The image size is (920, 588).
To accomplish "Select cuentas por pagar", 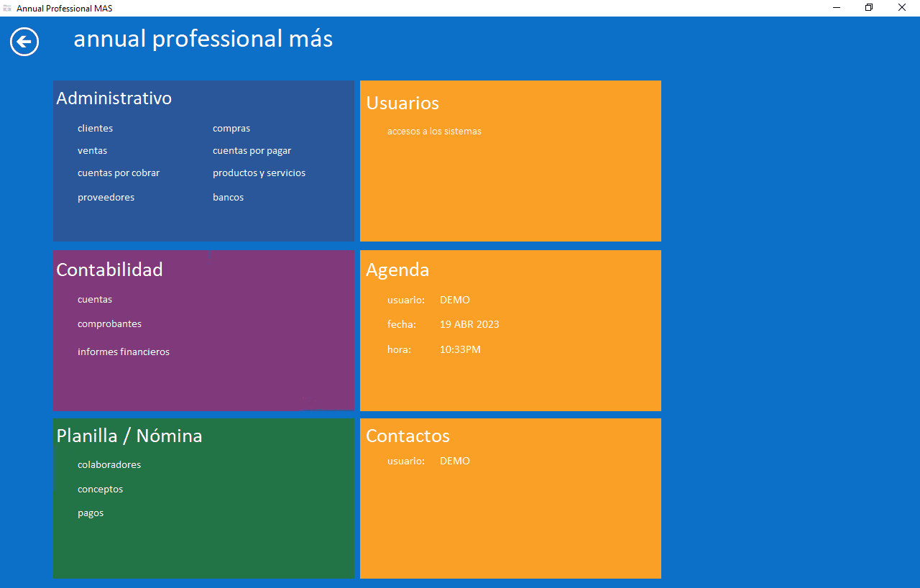I will [252, 151].
